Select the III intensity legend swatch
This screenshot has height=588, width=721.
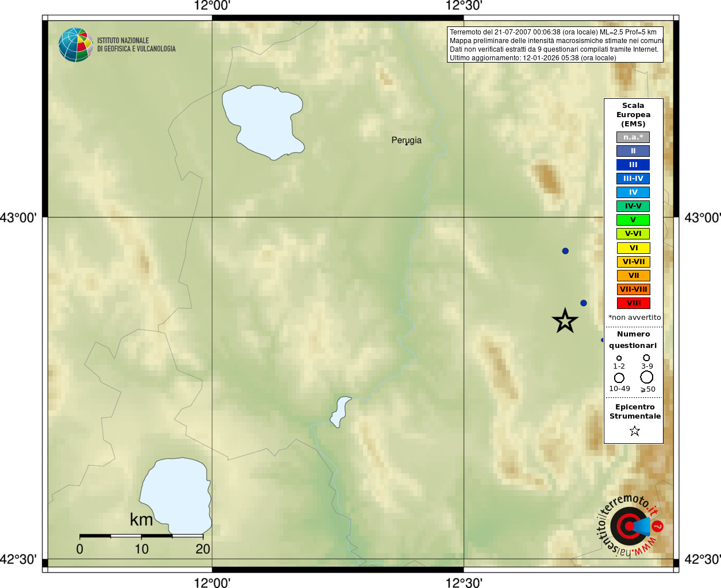click(x=633, y=165)
